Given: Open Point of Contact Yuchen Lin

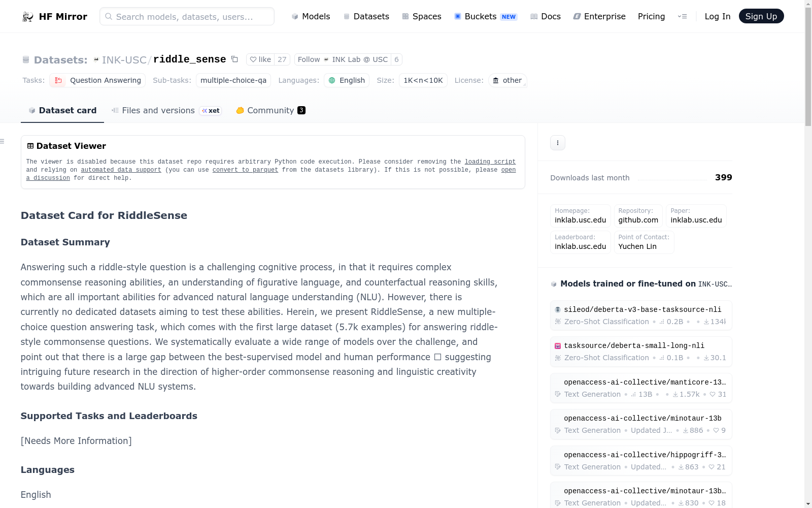Looking at the screenshot, I should [x=644, y=242].
